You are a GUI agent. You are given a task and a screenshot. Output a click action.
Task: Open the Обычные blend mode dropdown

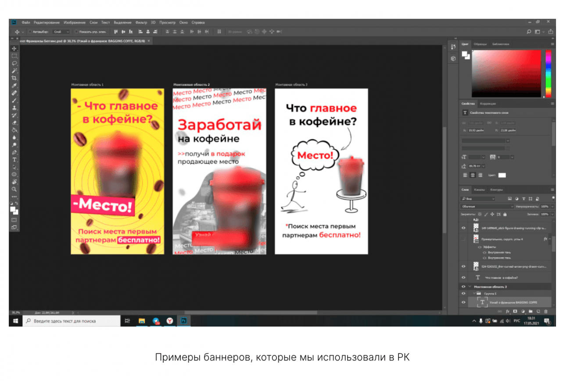[x=487, y=206]
